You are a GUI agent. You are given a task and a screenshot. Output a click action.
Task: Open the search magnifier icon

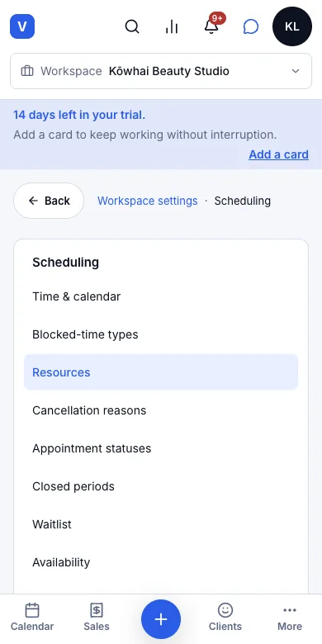point(132,26)
